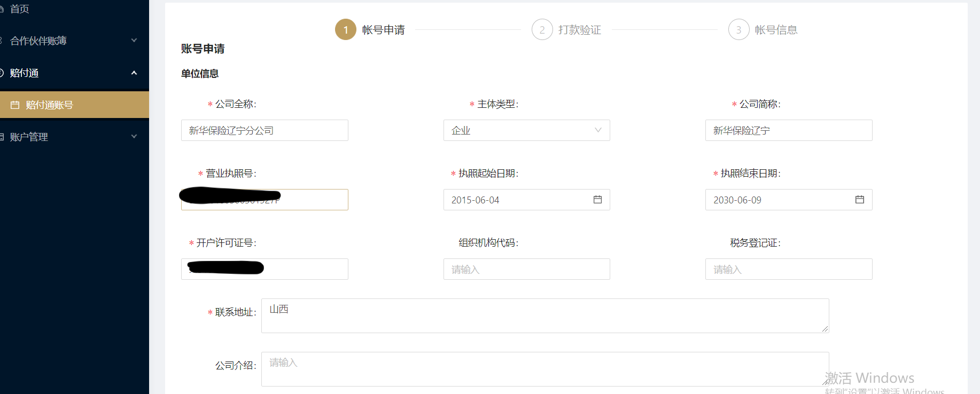This screenshot has height=394, width=980.
Task: Click step 1 circle 帐号申请
Action: click(346, 30)
